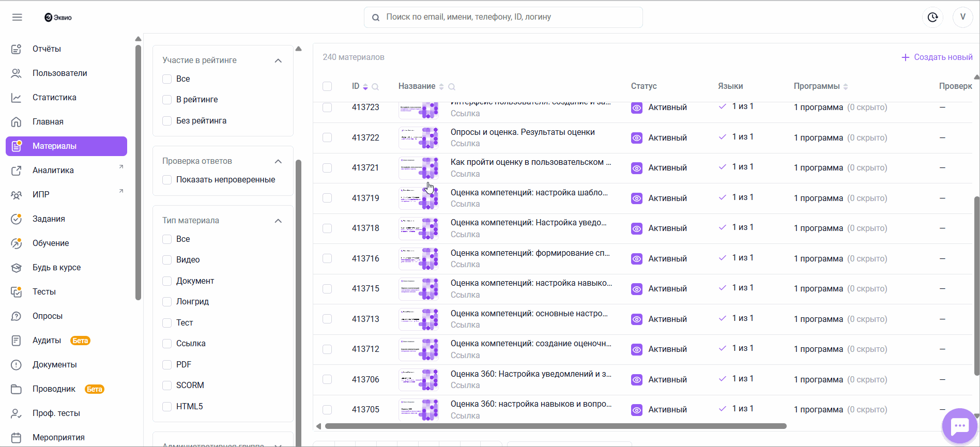Click the user avatar V icon
The width and height of the screenshot is (980, 447).
coord(962,17)
